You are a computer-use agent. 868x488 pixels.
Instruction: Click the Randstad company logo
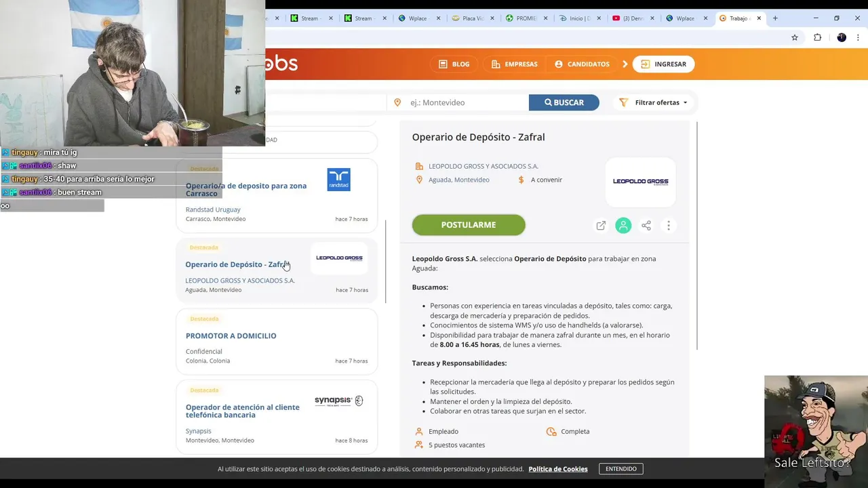click(x=338, y=180)
